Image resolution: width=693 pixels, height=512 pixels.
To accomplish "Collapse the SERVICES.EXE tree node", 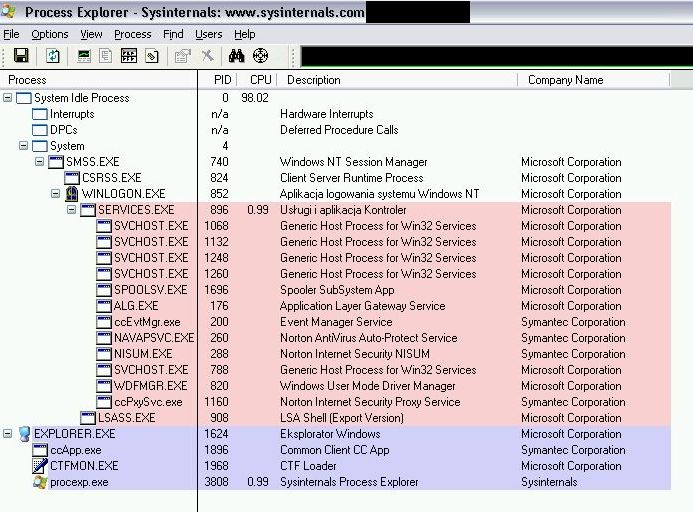I will click(x=71, y=210).
